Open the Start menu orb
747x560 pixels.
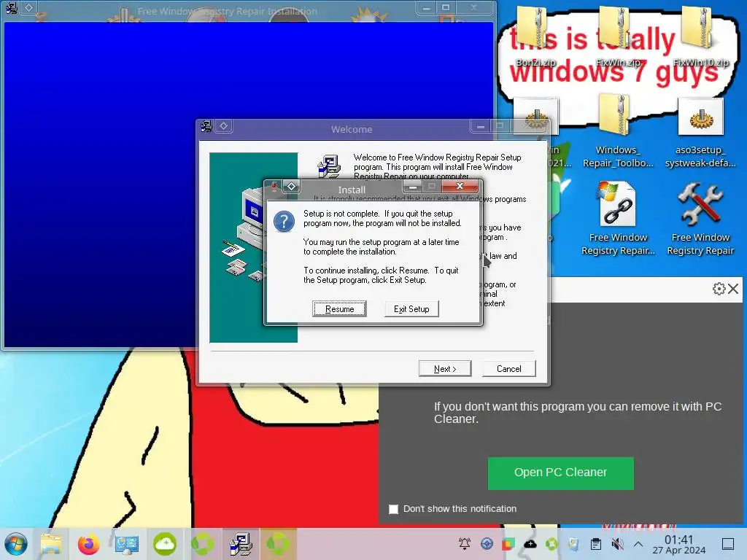tap(16, 544)
